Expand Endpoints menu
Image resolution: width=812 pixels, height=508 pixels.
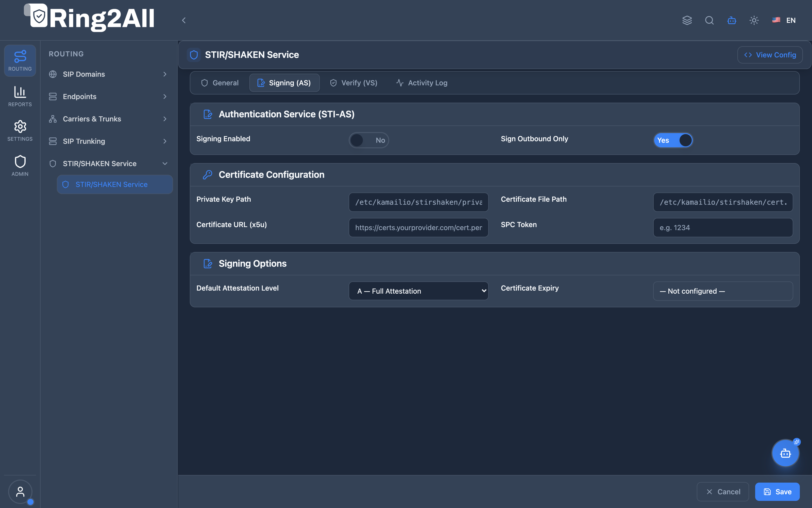(108, 97)
